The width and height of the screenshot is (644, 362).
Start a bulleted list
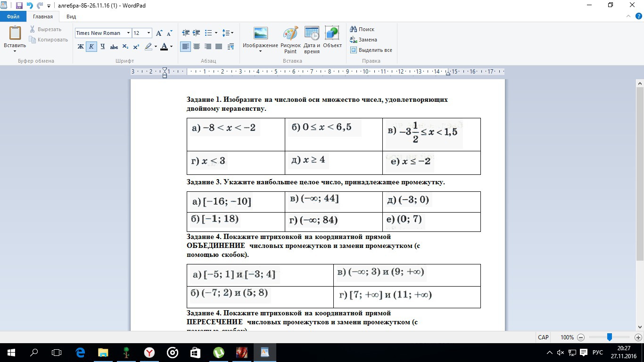click(x=208, y=33)
